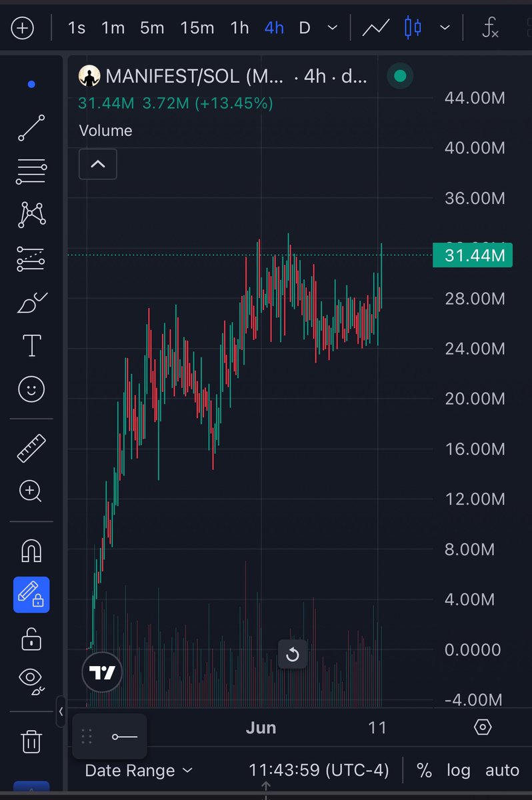
Task: Expand the chart style dropdown
Action: tap(445, 29)
